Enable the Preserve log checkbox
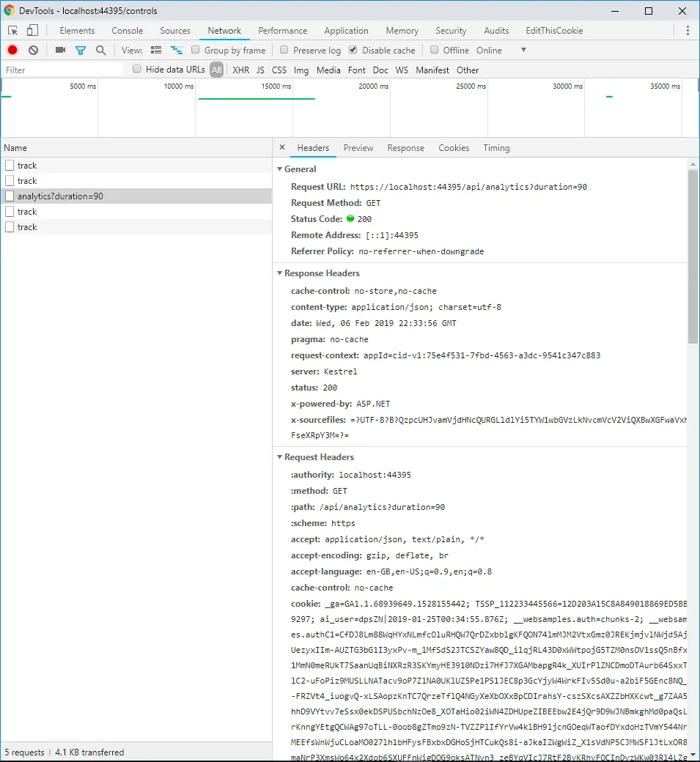 (284, 50)
